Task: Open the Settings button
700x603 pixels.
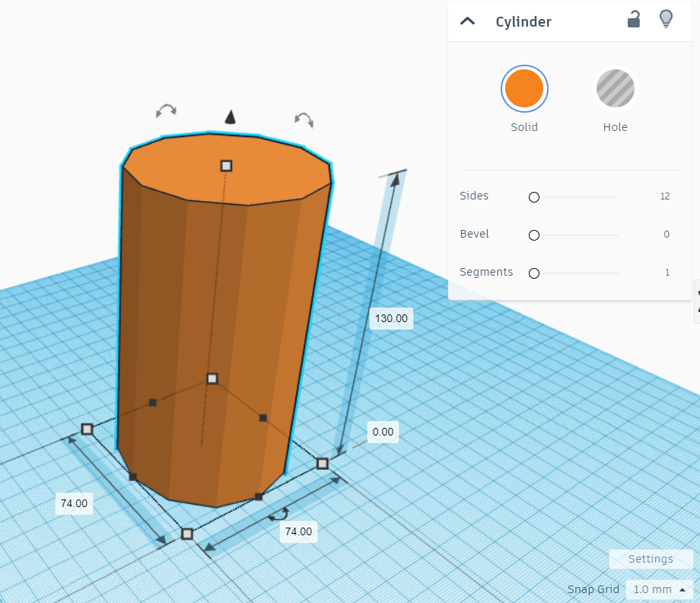Action: (x=651, y=559)
